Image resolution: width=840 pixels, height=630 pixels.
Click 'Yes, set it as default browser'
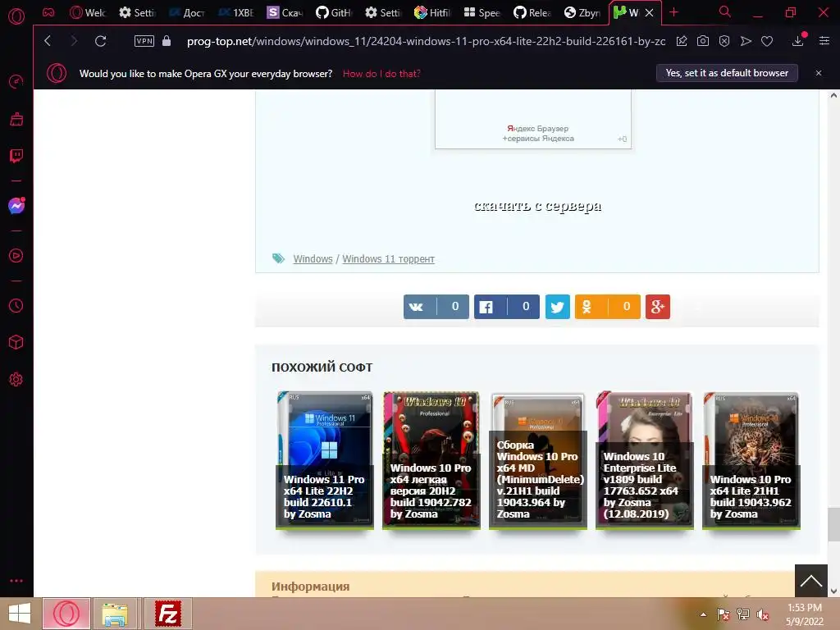727,73
